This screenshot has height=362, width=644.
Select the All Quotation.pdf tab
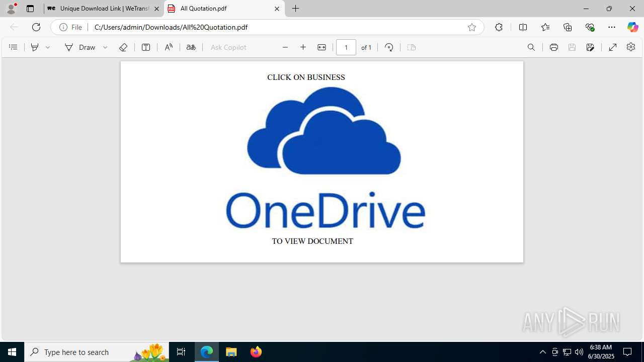coord(224,9)
